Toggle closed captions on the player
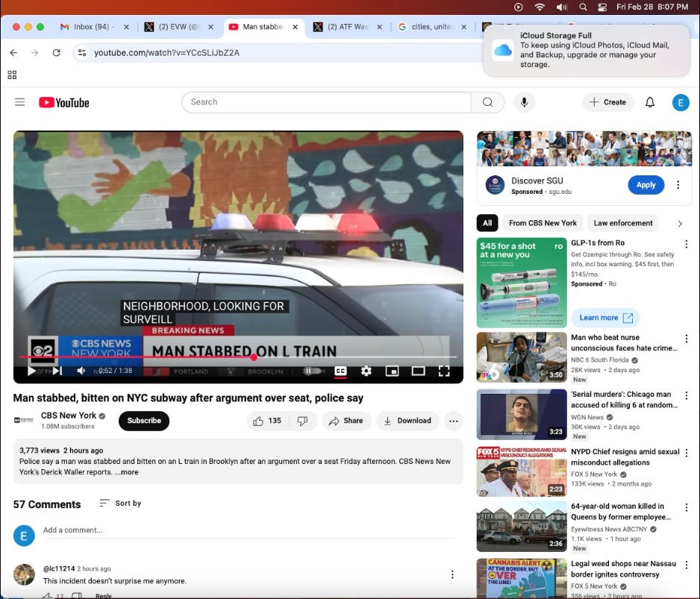Viewport: 700px width, 599px height. pos(340,371)
